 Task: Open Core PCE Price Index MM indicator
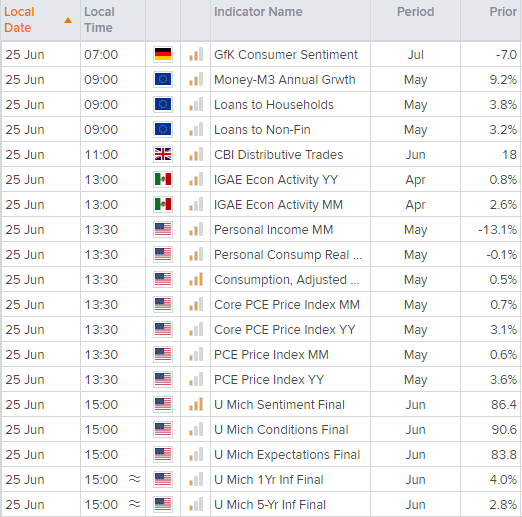(287, 305)
